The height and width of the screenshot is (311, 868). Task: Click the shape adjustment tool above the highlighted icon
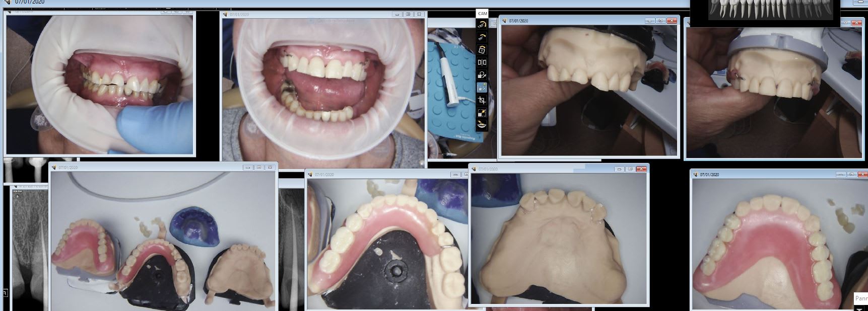(x=482, y=75)
